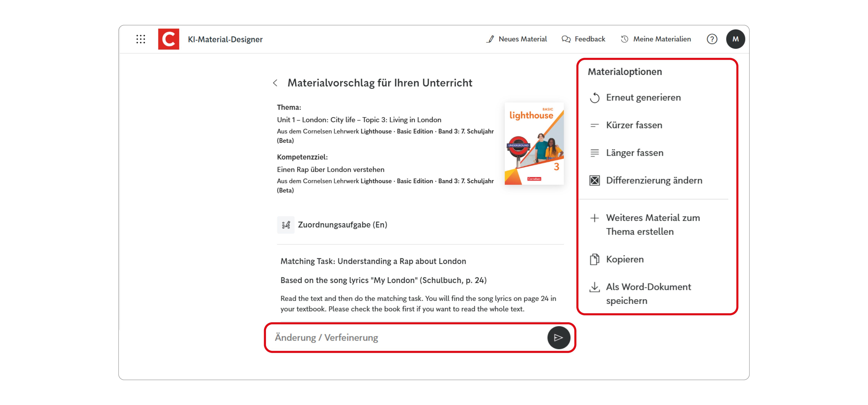Click the submit arrow button
The image size is (868, 405).
tap(559, 338)
